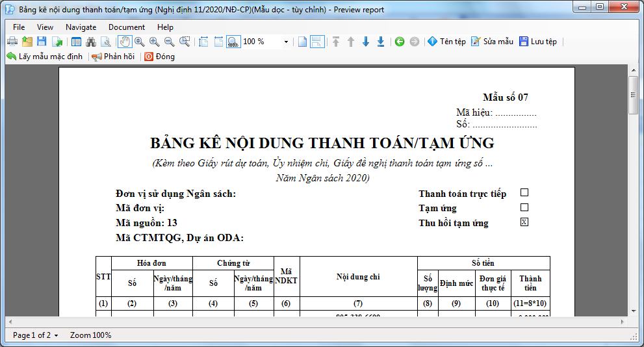Click the grey Forward navigation arrow
Image resolution: width=644 pixels, height=347 pixels.
(x=415, y=42)
